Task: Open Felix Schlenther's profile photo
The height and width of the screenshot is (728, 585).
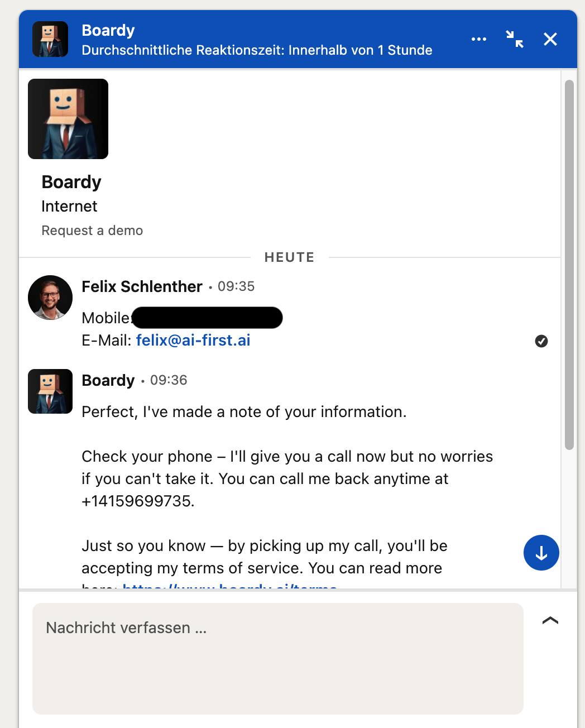Action: tap(50, 297)
